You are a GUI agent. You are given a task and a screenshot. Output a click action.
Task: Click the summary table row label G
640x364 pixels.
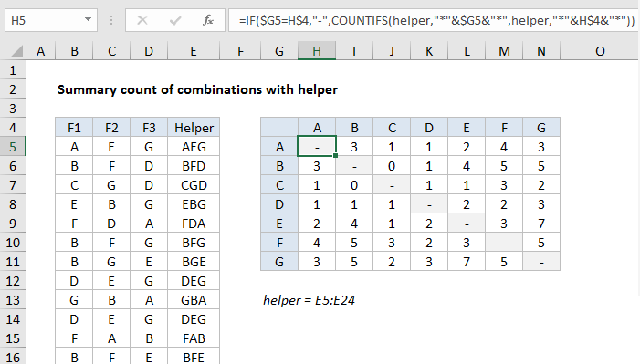[279, 262]
